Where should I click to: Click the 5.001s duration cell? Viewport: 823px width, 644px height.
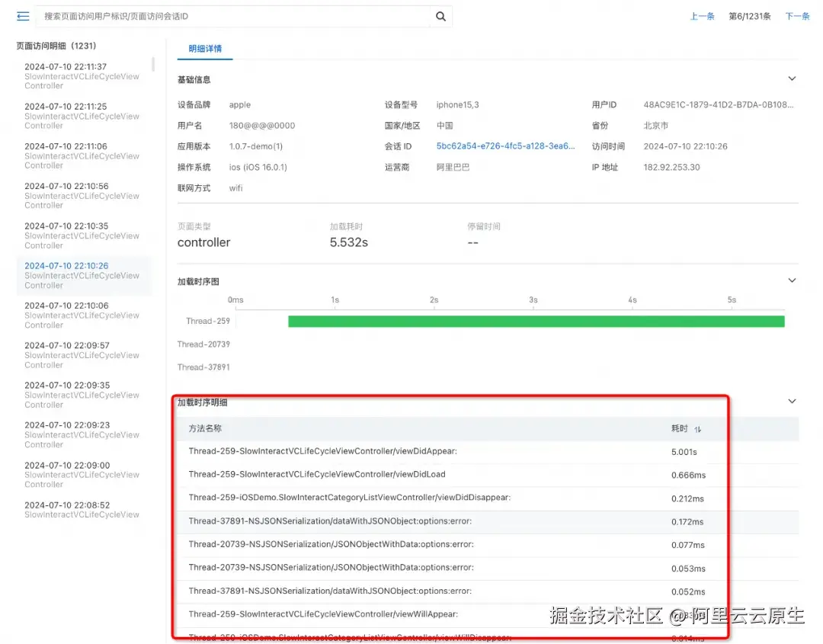(x=684, y=452)
